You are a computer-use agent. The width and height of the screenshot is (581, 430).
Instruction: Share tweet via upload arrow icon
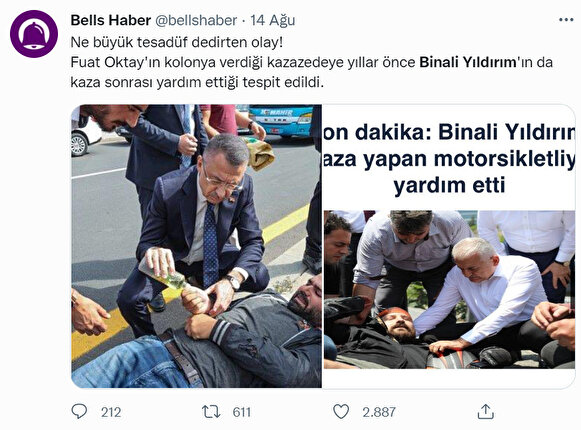(x=485, y=411)
